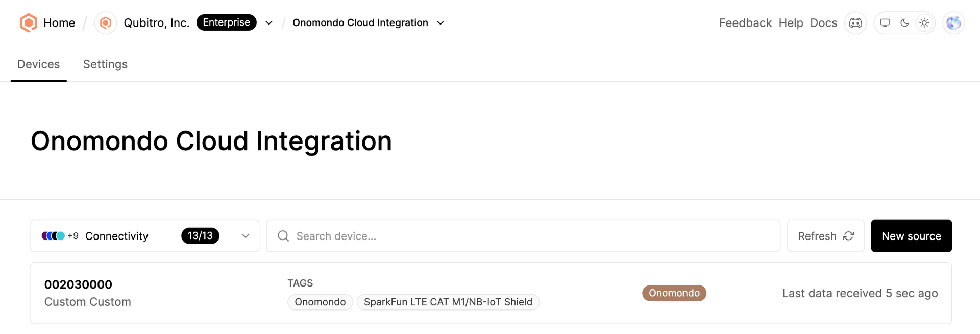Screen dimensions: 980x334
Task: Open device 002030000 entry
Action: (491, 293)
